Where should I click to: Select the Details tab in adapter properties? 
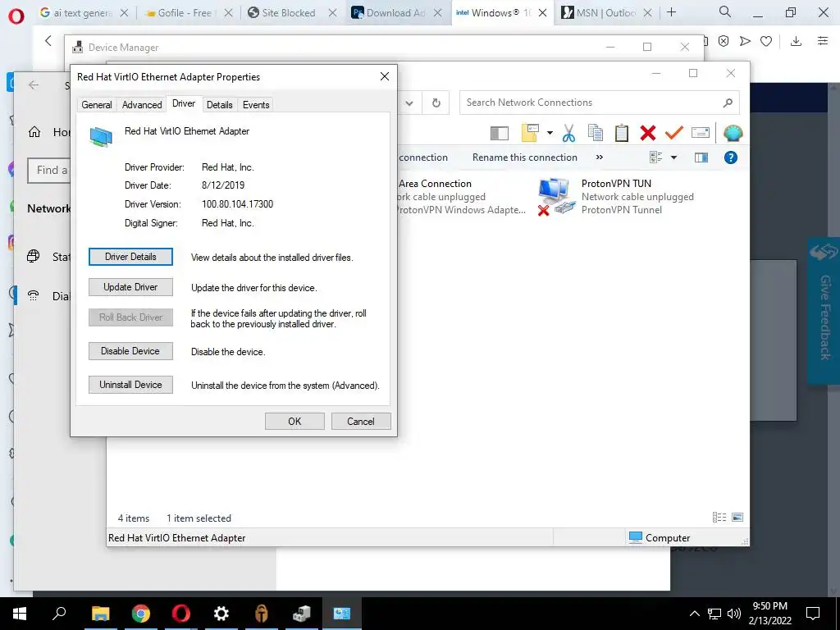point(220,105)
